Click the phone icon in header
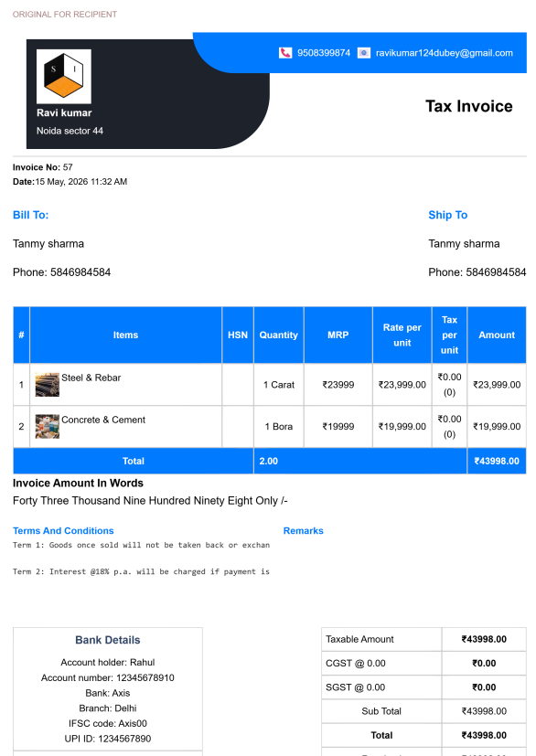536x756 pixels. [x=285, y=53]
